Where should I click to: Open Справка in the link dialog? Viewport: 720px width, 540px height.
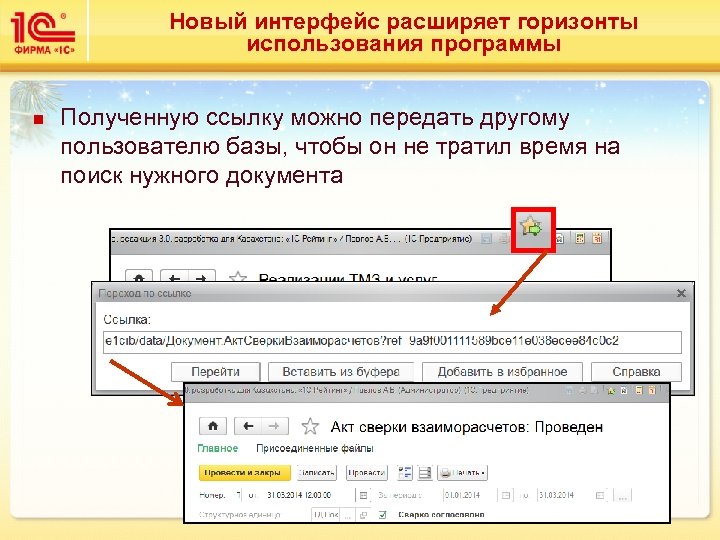click(x=636, y=371)
